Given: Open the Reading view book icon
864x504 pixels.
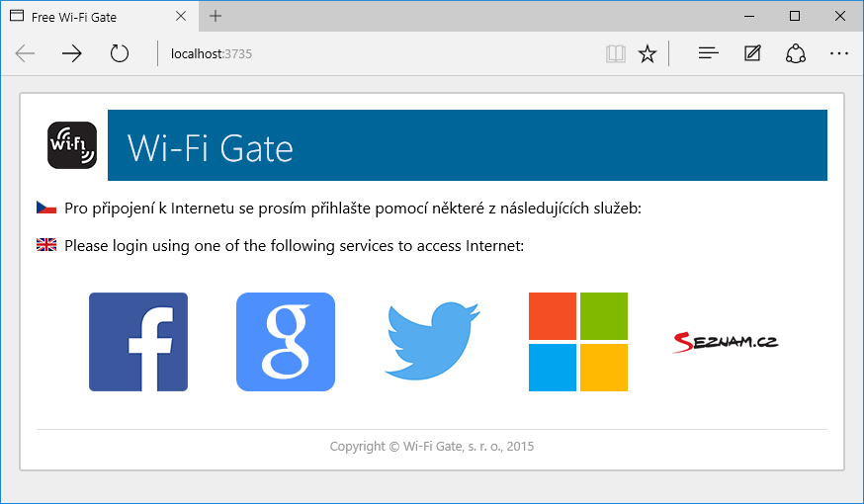Looking at the screenshot, I should (616, 53).
